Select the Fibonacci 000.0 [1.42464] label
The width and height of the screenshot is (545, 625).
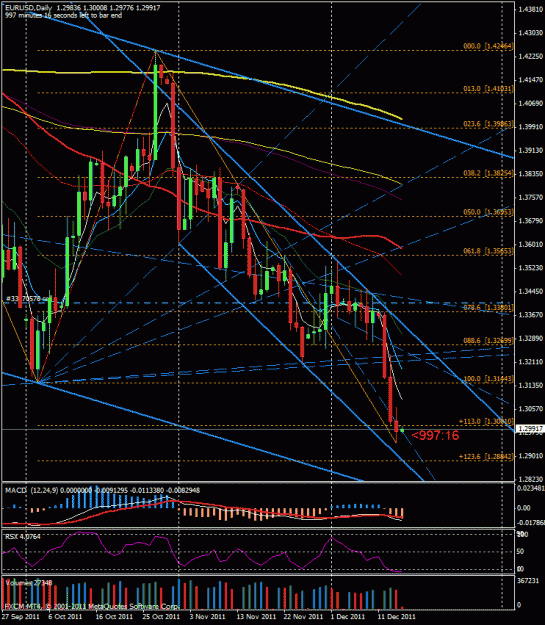pos(488,46)
